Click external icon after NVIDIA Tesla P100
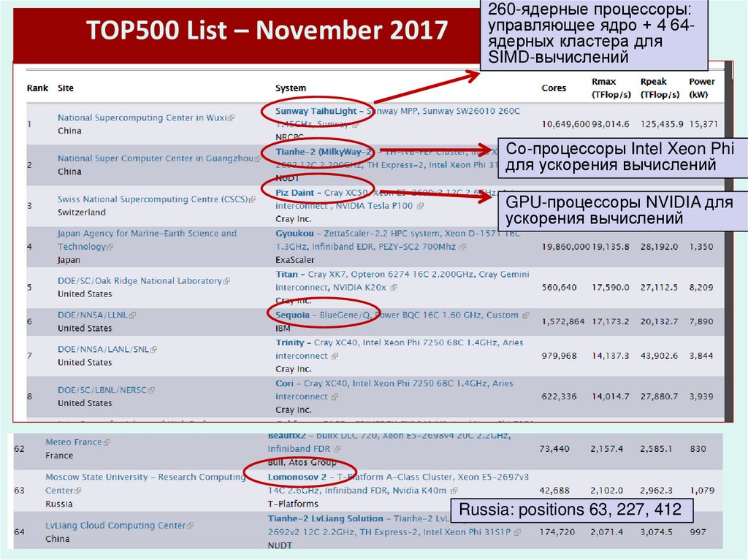The image size is (748, 560). pyautogui.click(x=420, y=206)
